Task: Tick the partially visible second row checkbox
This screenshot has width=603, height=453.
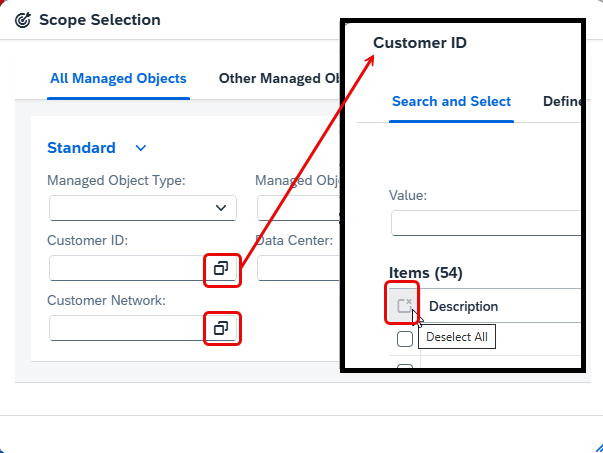Action: [x=405, y=366]
